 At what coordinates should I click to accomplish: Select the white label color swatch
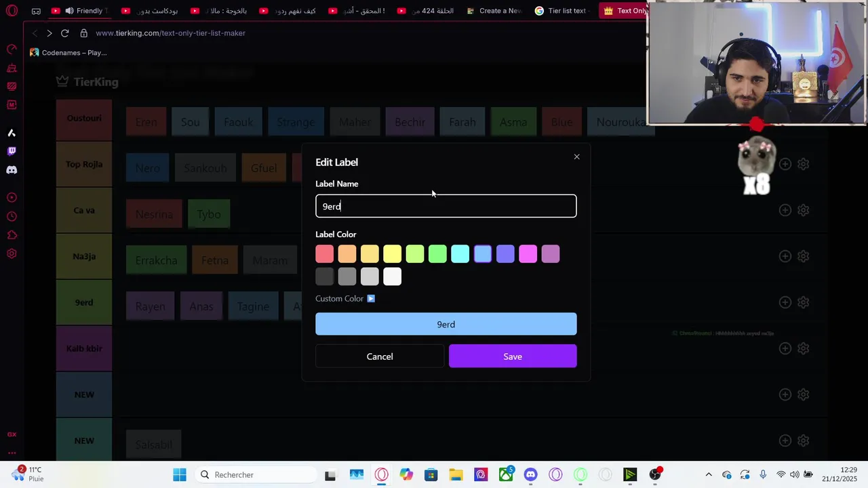393,277
